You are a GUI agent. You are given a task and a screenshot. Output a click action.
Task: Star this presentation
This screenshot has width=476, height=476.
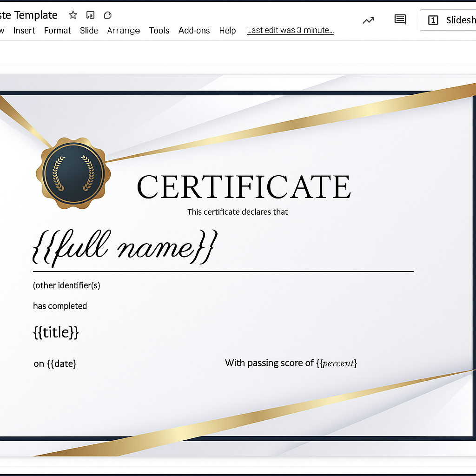coord(73,15)
